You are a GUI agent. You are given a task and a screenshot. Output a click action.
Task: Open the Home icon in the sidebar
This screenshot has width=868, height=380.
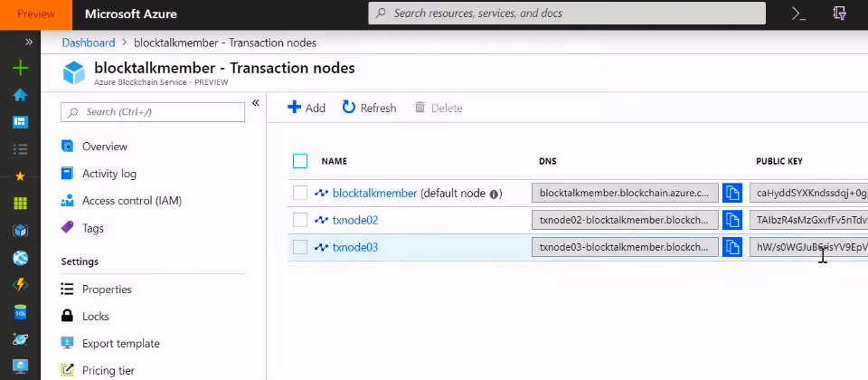point(21,95)
